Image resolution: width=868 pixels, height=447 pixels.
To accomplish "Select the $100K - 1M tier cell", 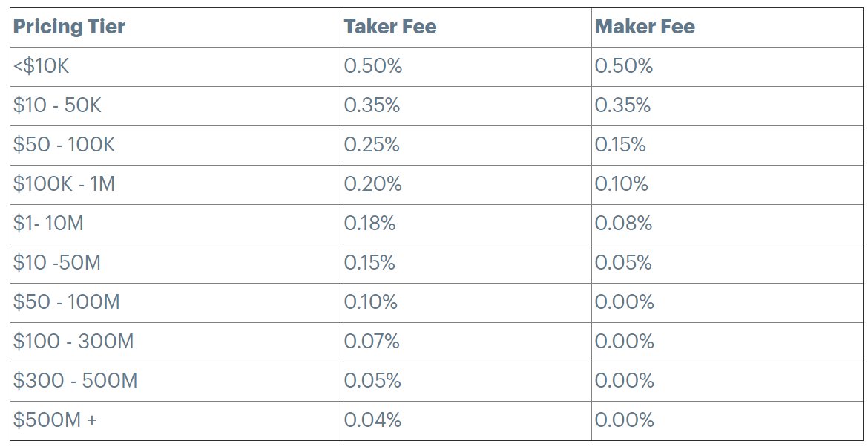I will coord(64,184).
